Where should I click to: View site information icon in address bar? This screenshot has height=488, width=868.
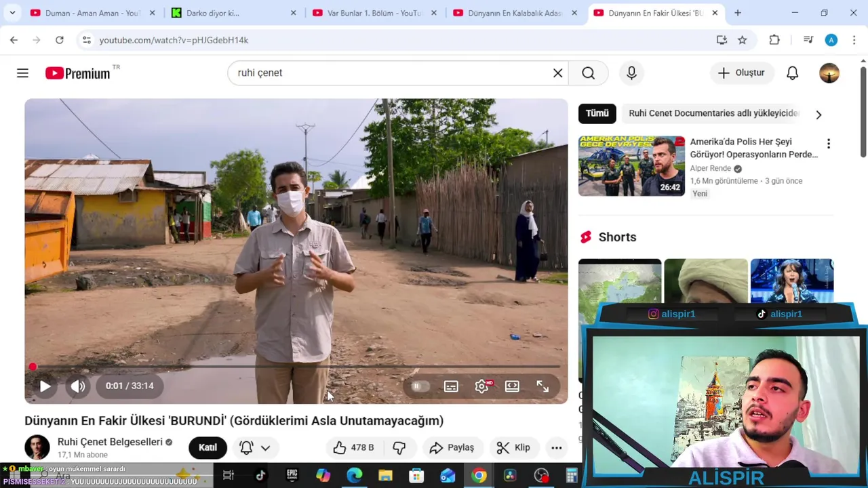86,40
